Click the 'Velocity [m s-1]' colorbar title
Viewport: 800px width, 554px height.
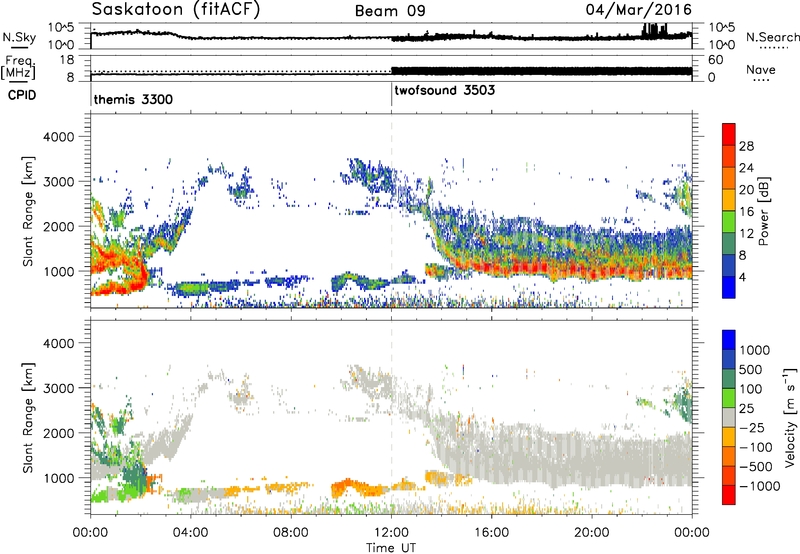click(x=790, y=417)
